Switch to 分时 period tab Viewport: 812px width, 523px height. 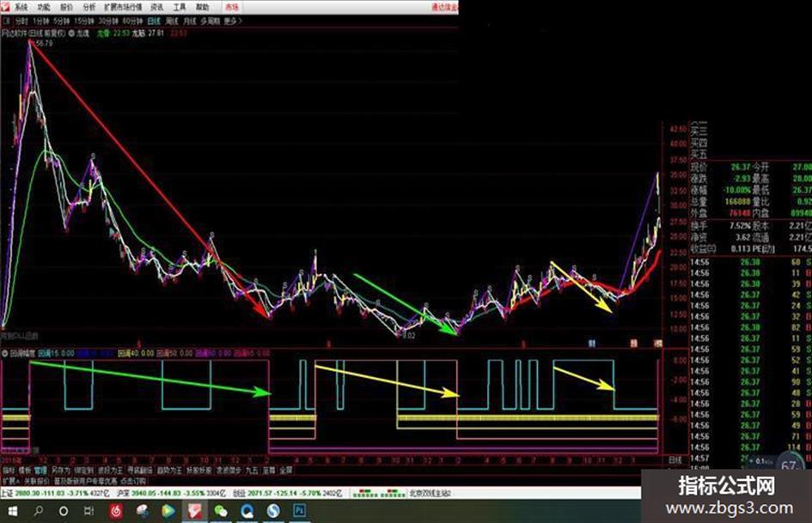pos(21,21)
